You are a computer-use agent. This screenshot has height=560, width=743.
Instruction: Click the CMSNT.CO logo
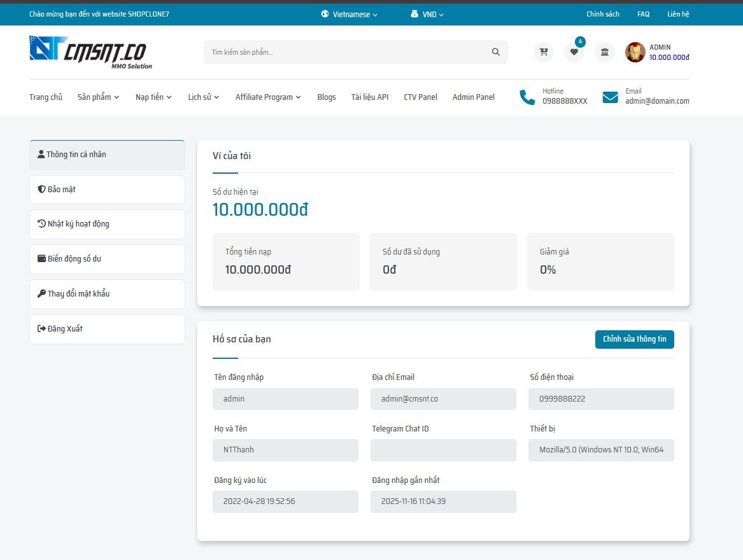click(x=90, y=52)
